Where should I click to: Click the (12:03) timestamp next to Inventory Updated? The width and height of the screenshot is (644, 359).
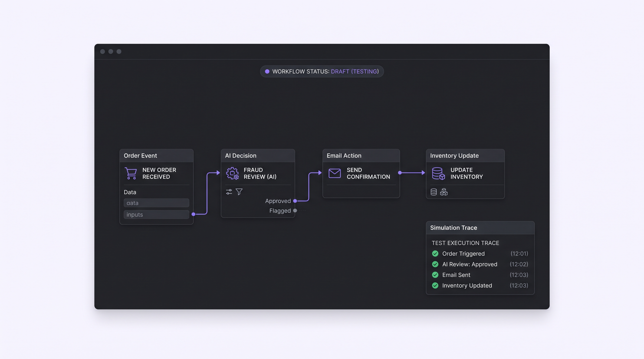(x=519, y=285)
